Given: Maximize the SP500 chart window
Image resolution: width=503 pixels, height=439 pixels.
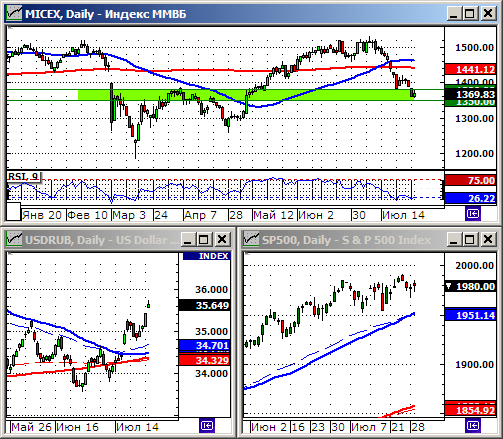Looking at the screenshot, I should pyautogui.click(x=470, y=239).
